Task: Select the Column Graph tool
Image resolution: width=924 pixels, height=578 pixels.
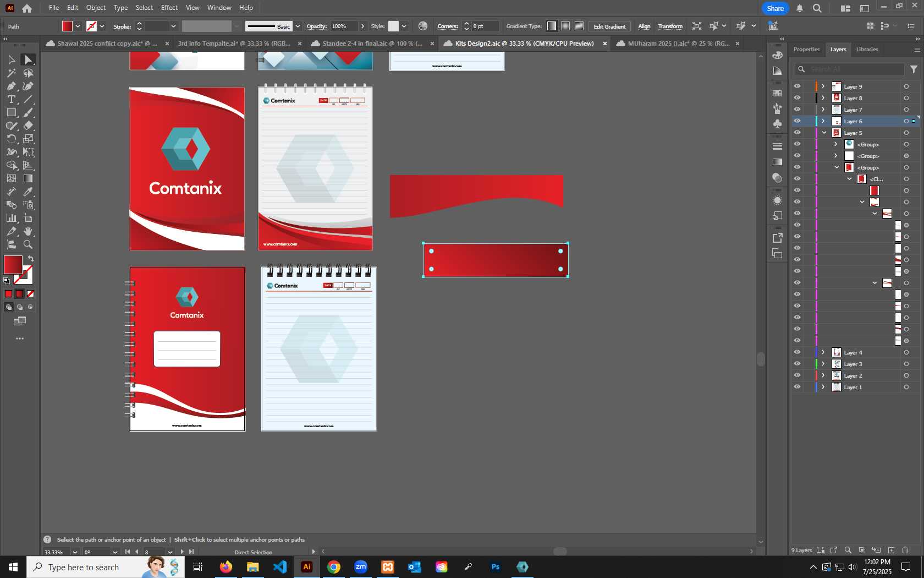Action: (11, 218)
